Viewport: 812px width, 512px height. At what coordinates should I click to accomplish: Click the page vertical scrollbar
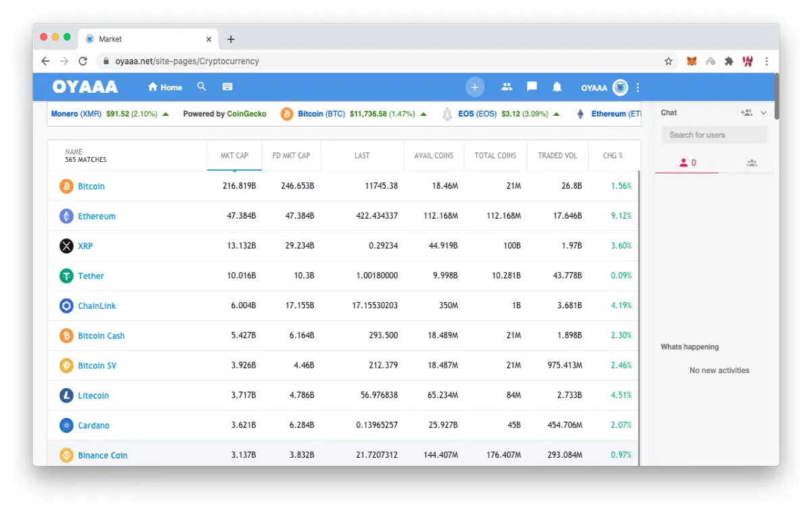tap(775, 97)
